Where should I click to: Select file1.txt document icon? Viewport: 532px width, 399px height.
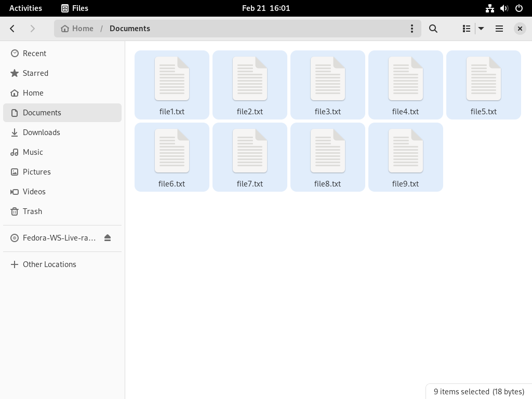[171, 79]
